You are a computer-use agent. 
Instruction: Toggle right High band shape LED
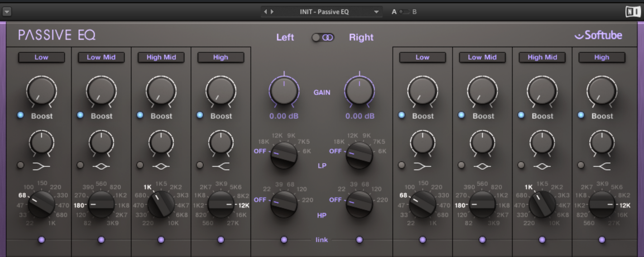[x=581, y=165]
